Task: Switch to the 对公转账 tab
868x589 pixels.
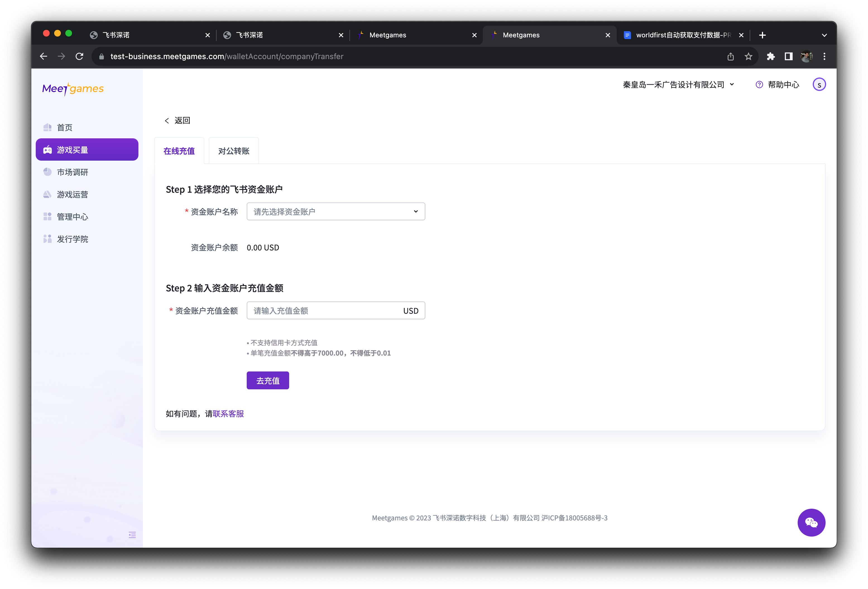Action: (233, 151)
